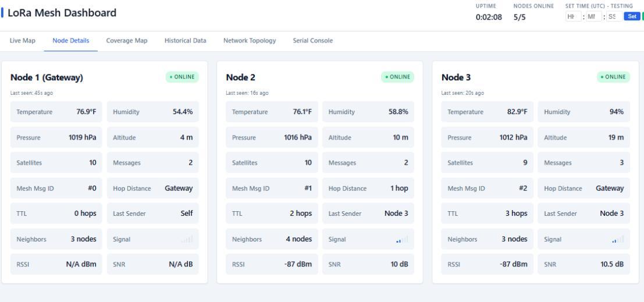Click Node 2 Mesh Msg ID #1
Image resolution: width=644 pixels, height=302 pixels.
click(308, 188)
